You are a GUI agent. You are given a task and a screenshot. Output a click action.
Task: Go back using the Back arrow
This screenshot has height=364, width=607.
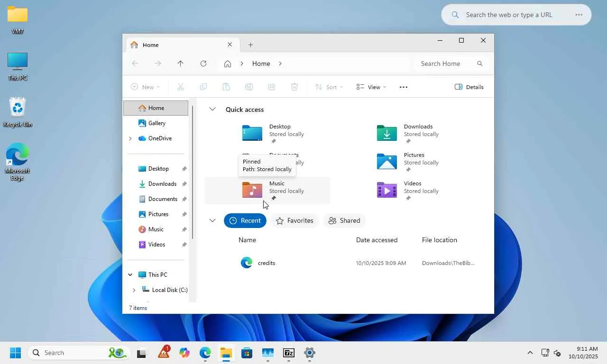coord(135,64)
